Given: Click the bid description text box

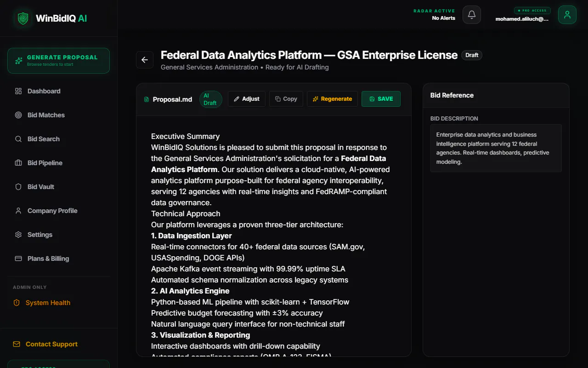Looking at the screenshot, I should [496, 148].
